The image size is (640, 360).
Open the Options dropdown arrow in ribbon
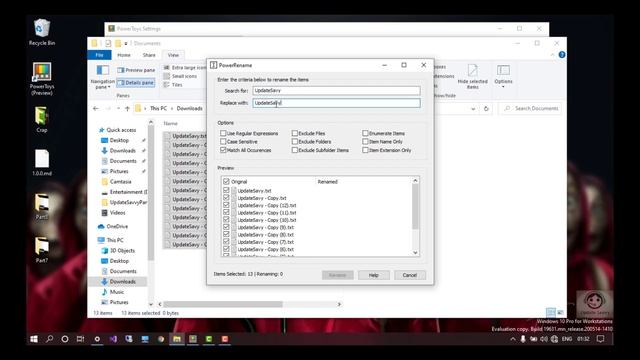pos(503,87)
